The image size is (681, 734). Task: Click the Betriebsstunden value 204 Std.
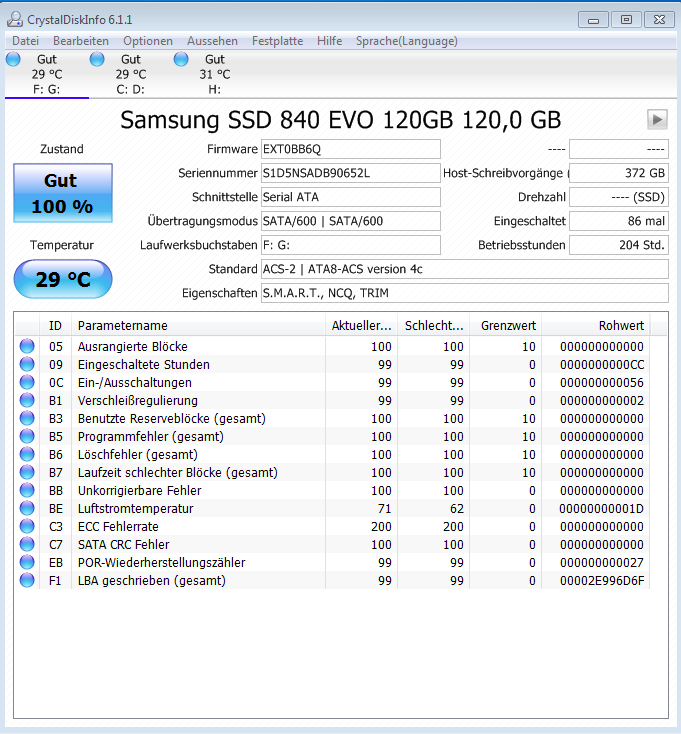coord(619,245)
